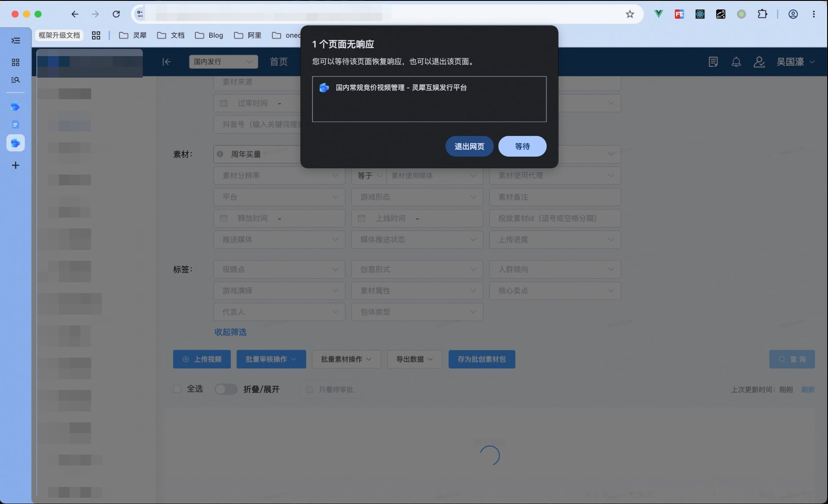The image size is (828, 504).
Task: Click the user avatar icon in header
Action: click(759, 62)
